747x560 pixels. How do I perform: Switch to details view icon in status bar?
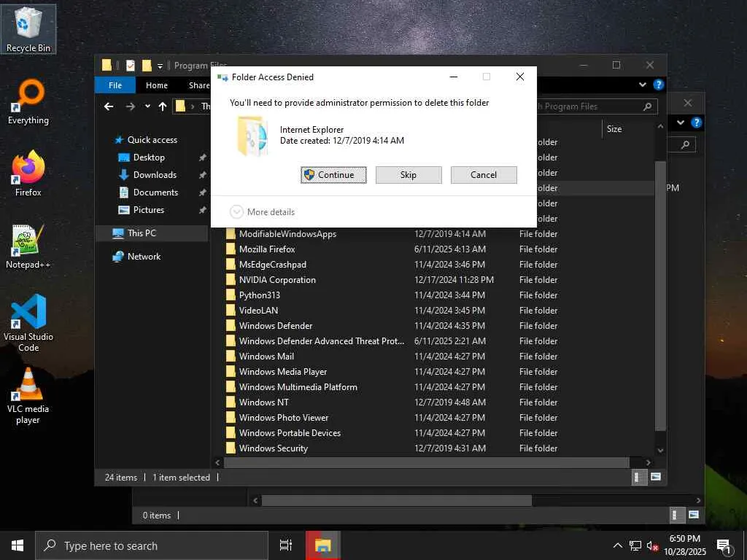[638, 477]
